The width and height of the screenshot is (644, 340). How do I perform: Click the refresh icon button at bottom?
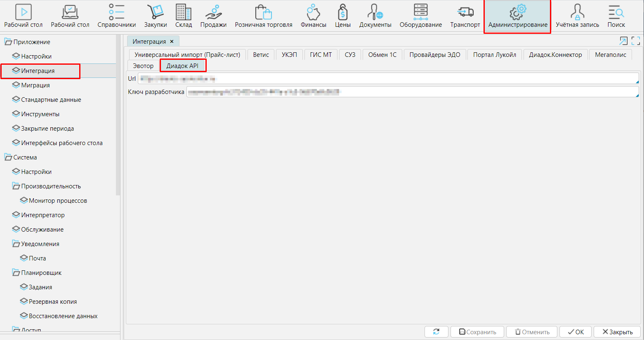pos(436,332)
